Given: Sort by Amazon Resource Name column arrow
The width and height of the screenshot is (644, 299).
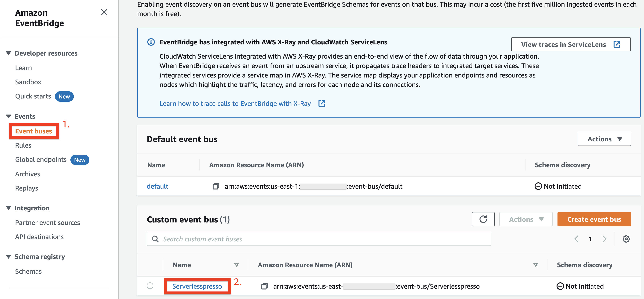Looking at the screenshot, I should tap(536, 265).
